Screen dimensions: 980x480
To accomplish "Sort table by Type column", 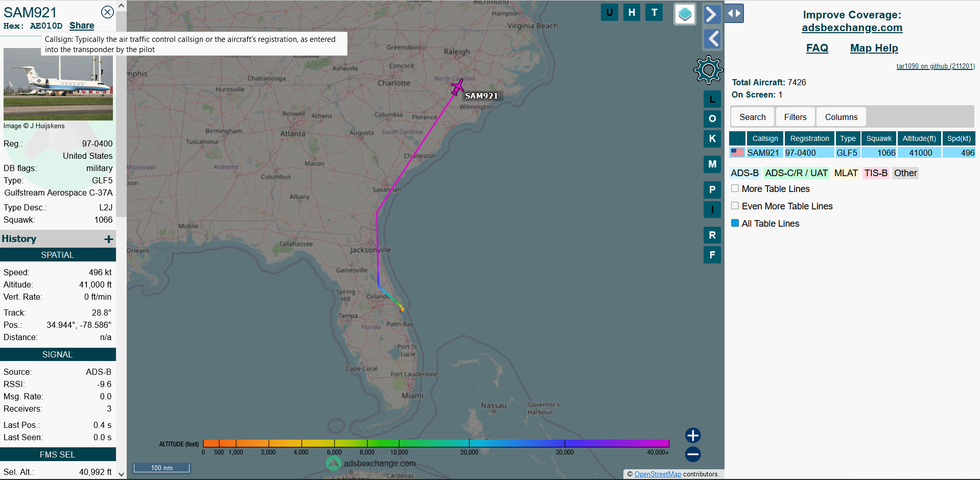I will click(x=848, y=138).
